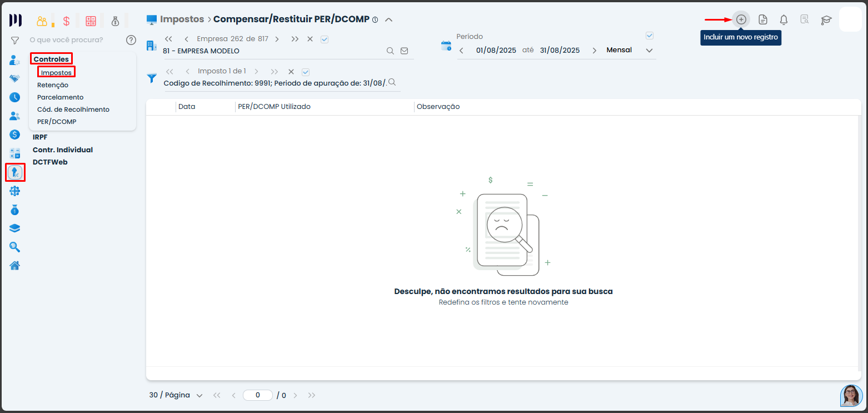Open the blue dollar coin sidebar icon
Screen dimensions: 868x413
(15, 135)
